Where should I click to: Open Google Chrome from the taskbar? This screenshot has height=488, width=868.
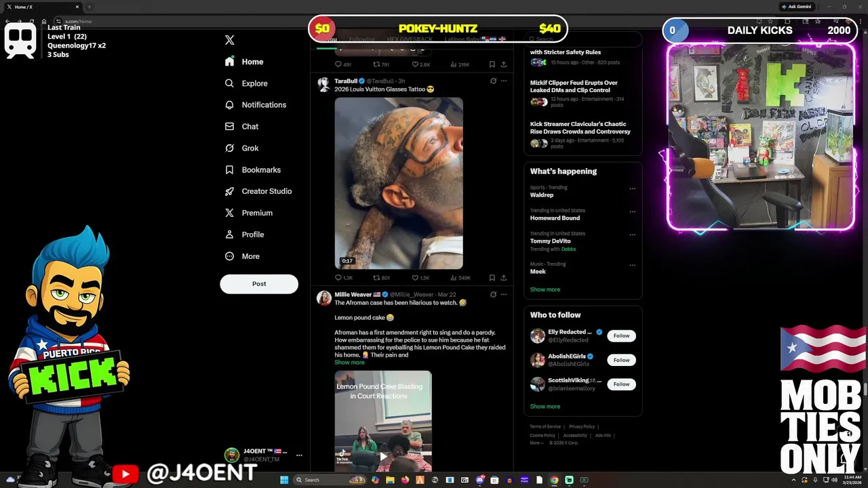pyautogui.click(x=554, y=480)
